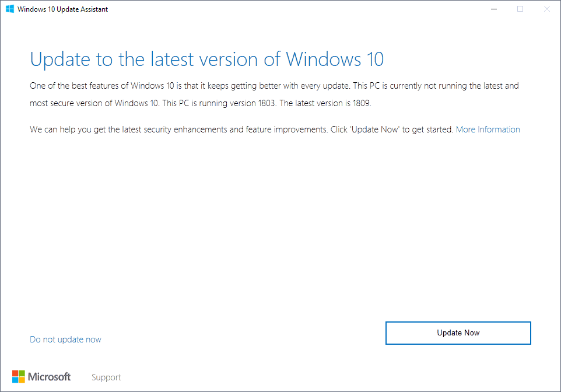Viewport: 561px width, 392px height.
Task: Visit Support from the footer
Action: pyautogui.click(x=106, y=377)
